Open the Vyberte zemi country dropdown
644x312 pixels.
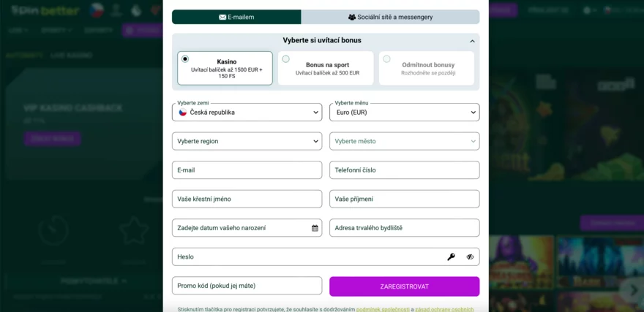click(x=247, y=113)
